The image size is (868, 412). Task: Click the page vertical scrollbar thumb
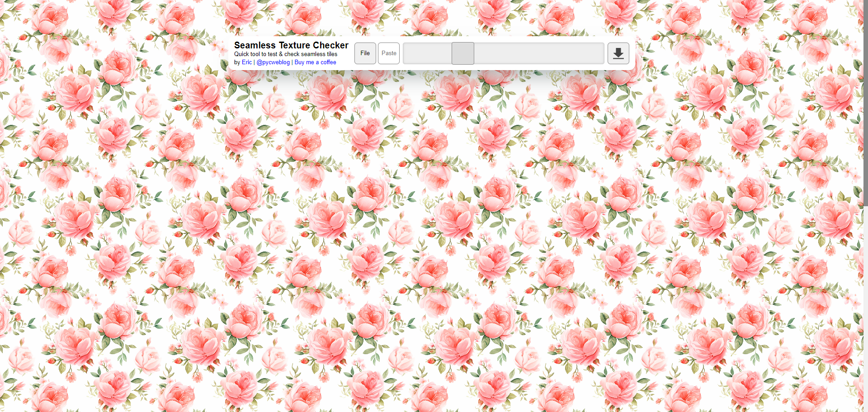(x=866, y=103)
